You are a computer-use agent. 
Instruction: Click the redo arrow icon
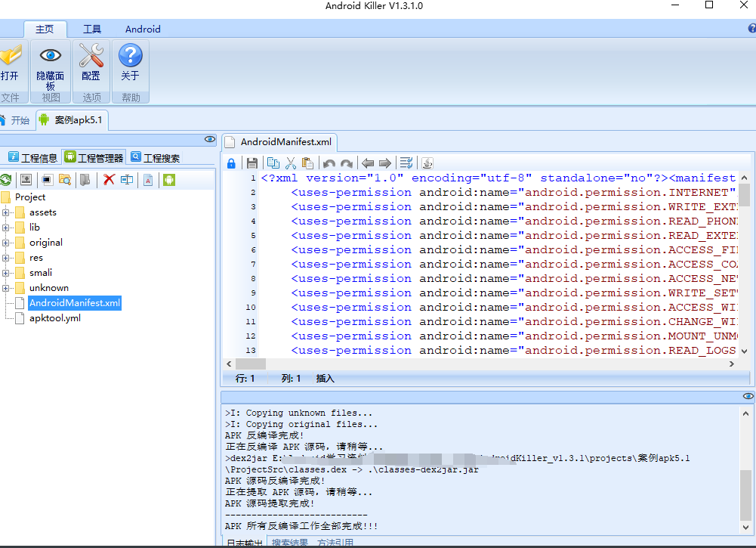pyautogui.click(x=346, y=163)
